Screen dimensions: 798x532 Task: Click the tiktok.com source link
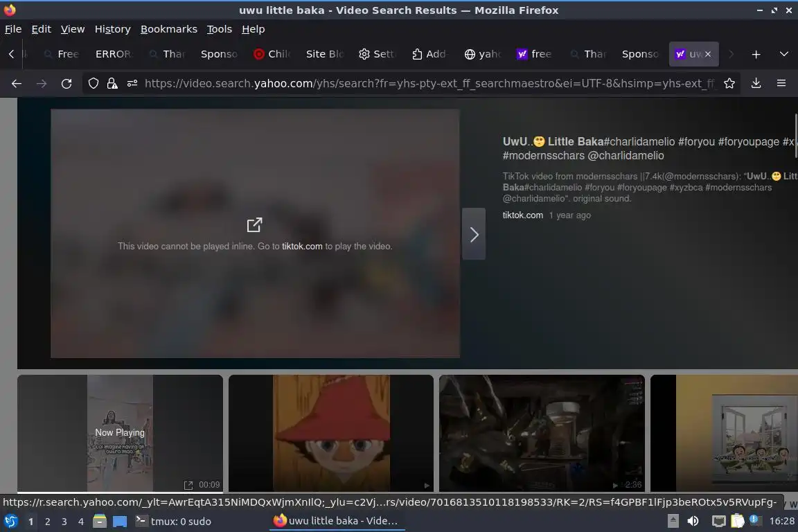[x=523, y=215]
